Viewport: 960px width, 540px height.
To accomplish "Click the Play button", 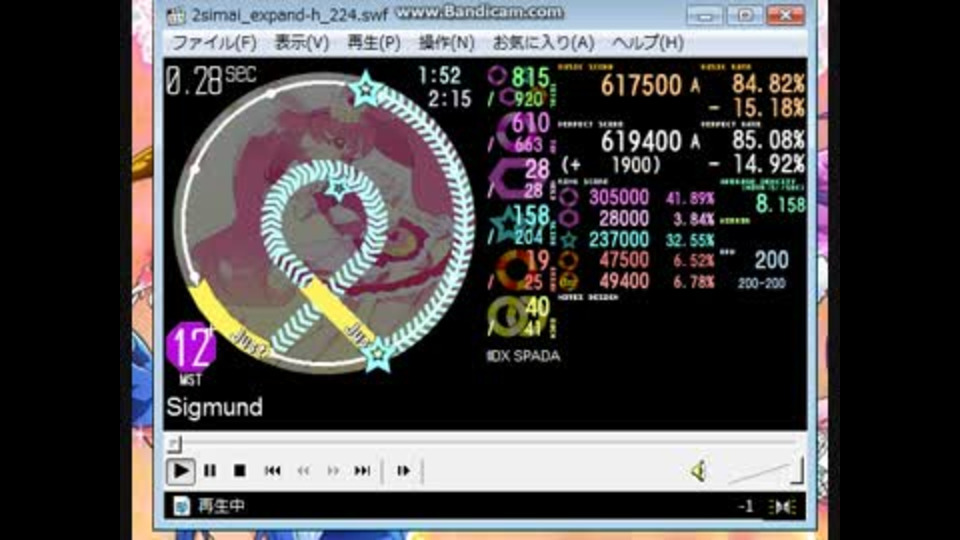I will point(181,471).
